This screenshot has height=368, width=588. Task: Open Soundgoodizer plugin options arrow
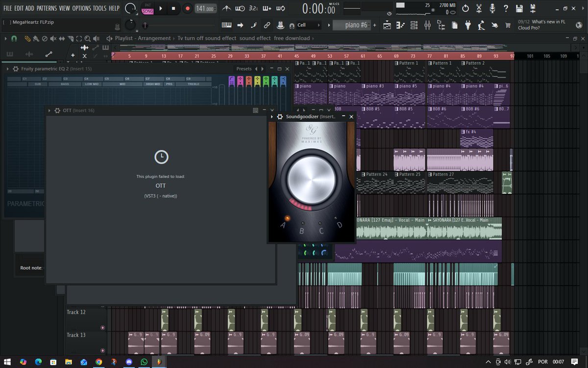(x=272, y=117)
